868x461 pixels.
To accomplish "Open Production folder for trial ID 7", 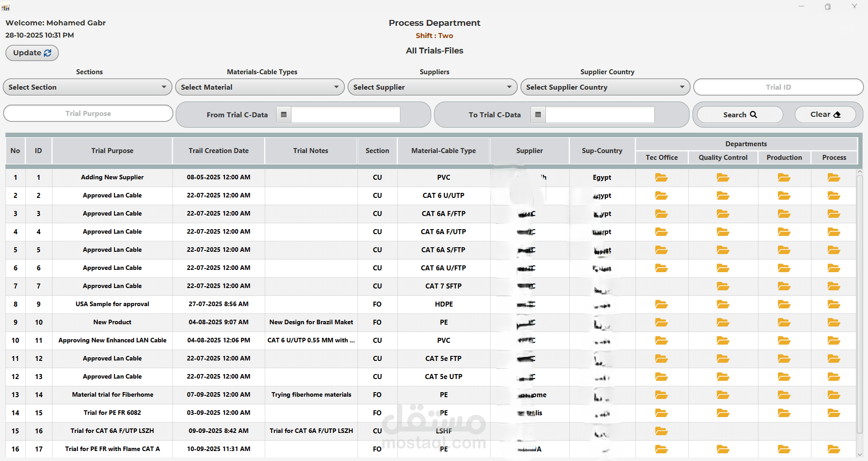I will 784,286.
